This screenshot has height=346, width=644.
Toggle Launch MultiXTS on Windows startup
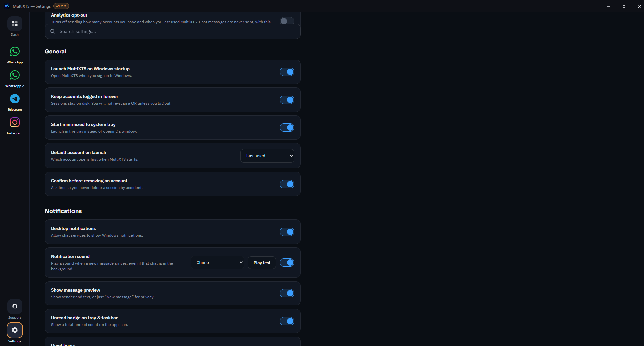tap(287, 72)
